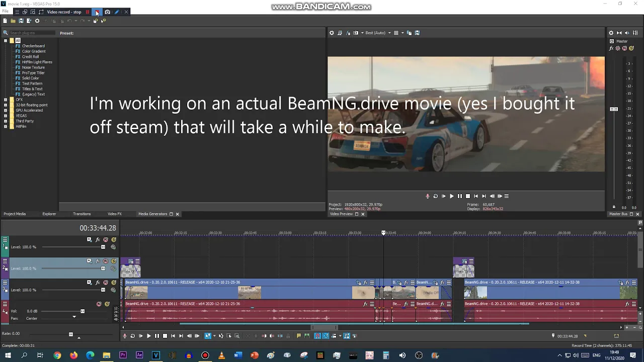
Task: Open the Bandicam hamburger menu icon
Action: (17, 12)
